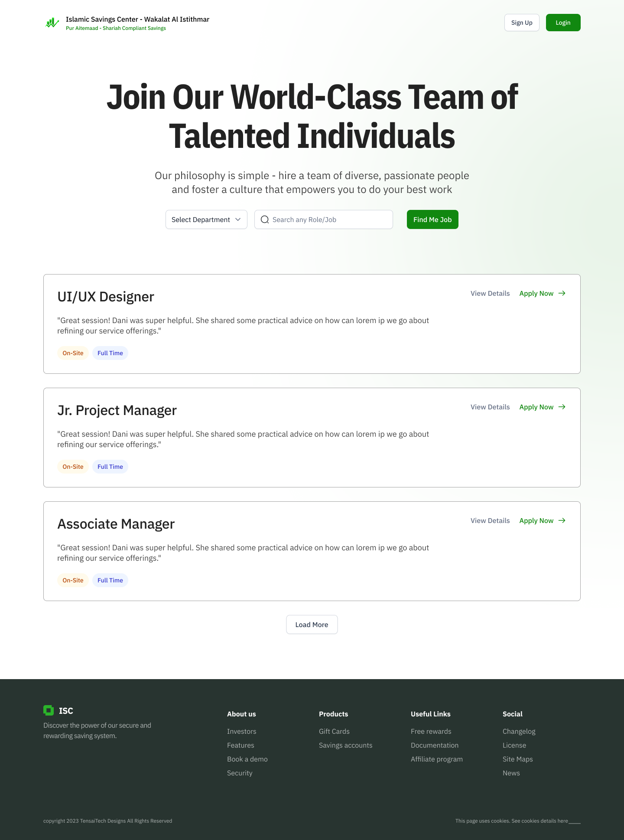Click the Sign Up button
This screenshot has width=624, height=840.
point(522,23)
